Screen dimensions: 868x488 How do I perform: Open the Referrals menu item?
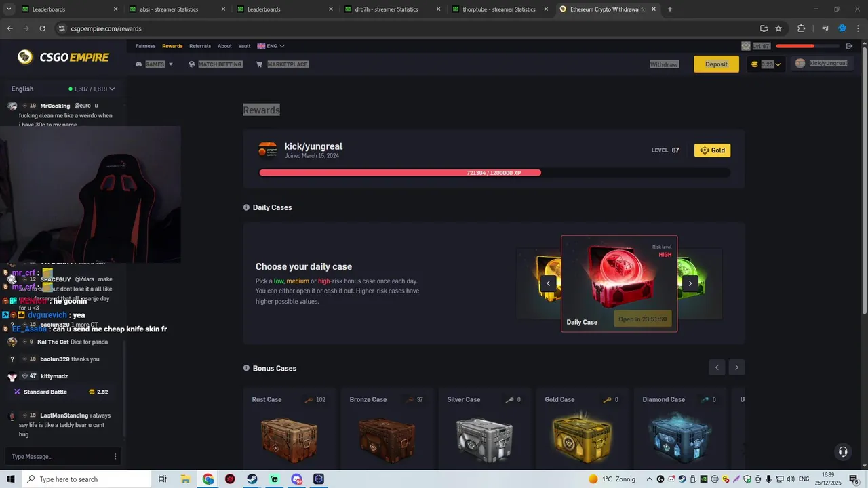point(200,46)
